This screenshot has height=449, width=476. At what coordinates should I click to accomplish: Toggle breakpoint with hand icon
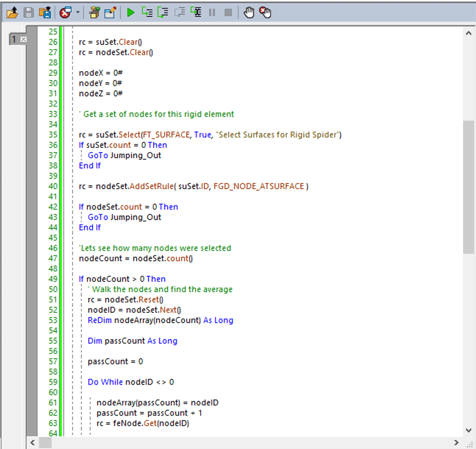pyautogui.click(x=249, y=13)
